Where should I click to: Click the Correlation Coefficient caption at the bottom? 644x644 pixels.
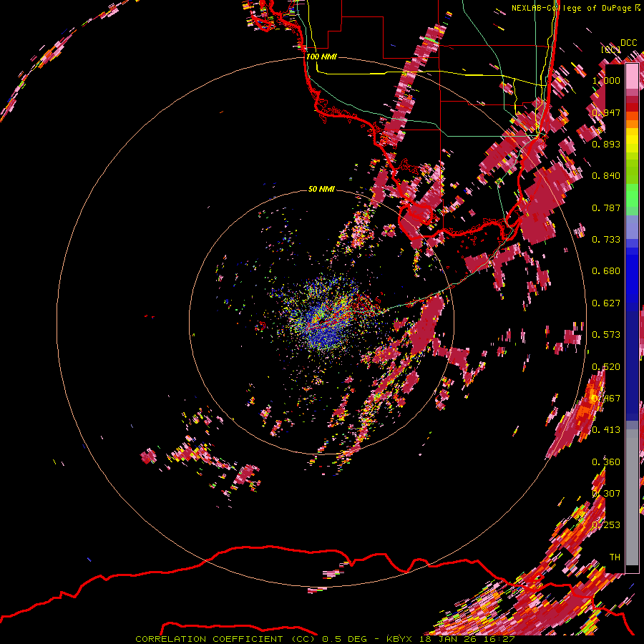(x=325, y=639)
